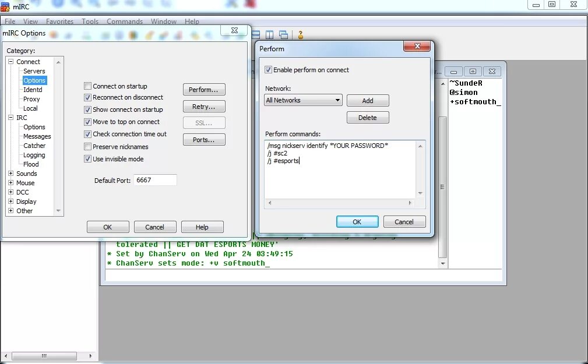Toggle Show connect on startup

[x=88, y=110]
